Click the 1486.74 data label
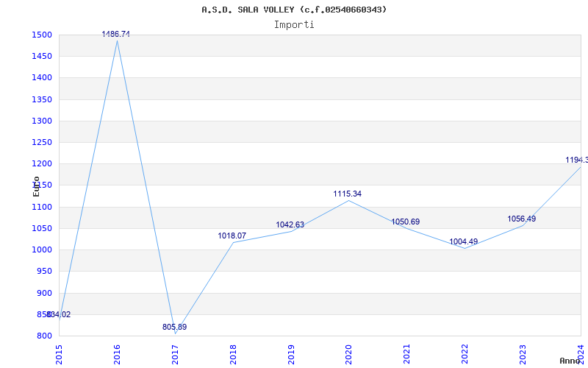 point(116,34)
